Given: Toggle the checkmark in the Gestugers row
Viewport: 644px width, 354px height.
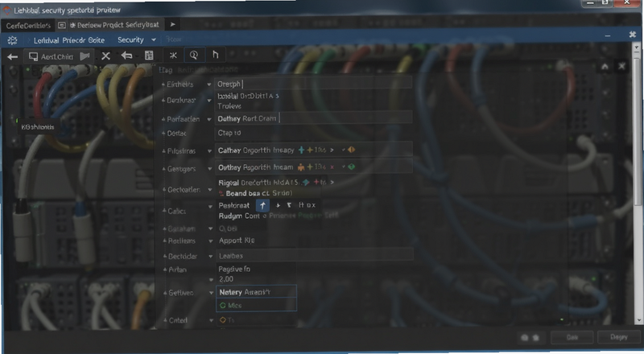Looking at the screenshot, I should click(x=344, y=167).
